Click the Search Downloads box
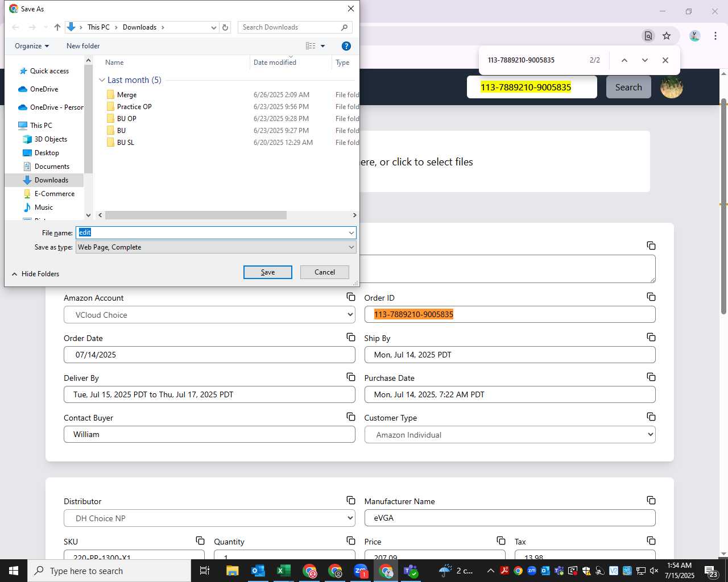The height and width of the screenshot is (582, 728). (295, 27)
